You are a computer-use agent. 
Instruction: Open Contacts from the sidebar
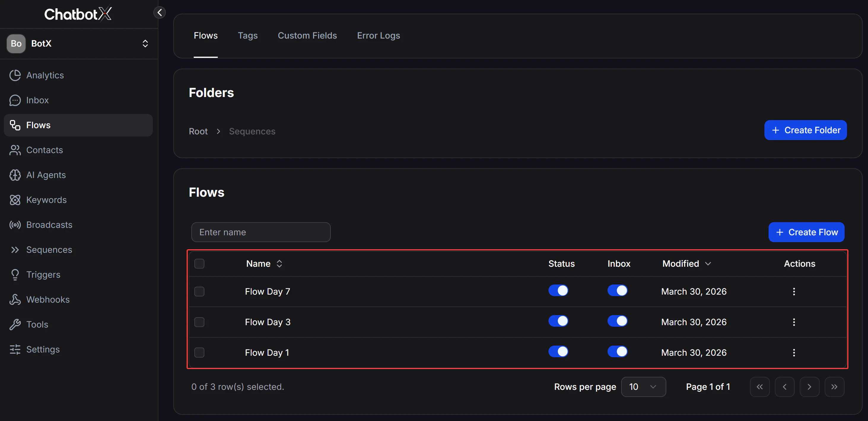pyautogui.click(x=78, y=150)
